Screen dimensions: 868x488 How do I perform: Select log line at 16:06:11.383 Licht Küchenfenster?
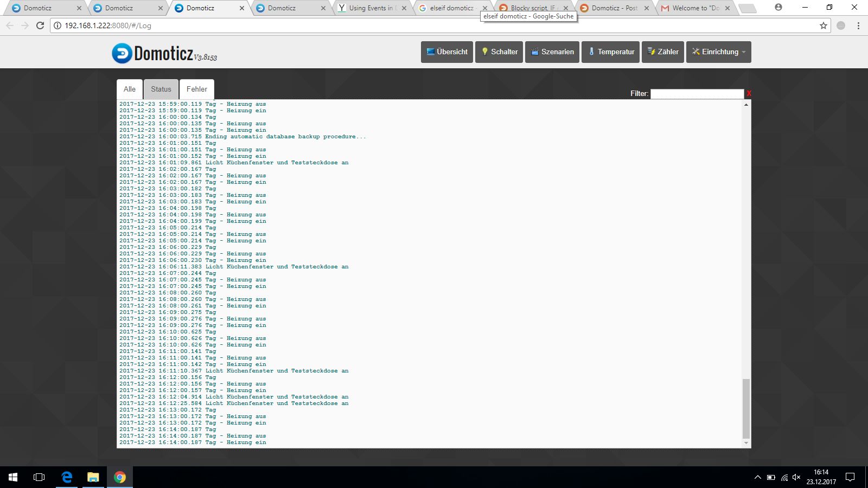(x=234, y=267)
